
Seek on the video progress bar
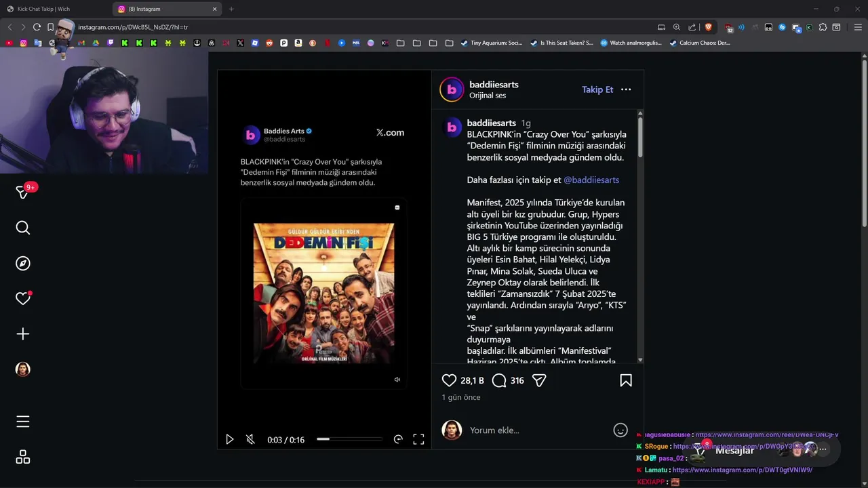[x=349, y=439]
